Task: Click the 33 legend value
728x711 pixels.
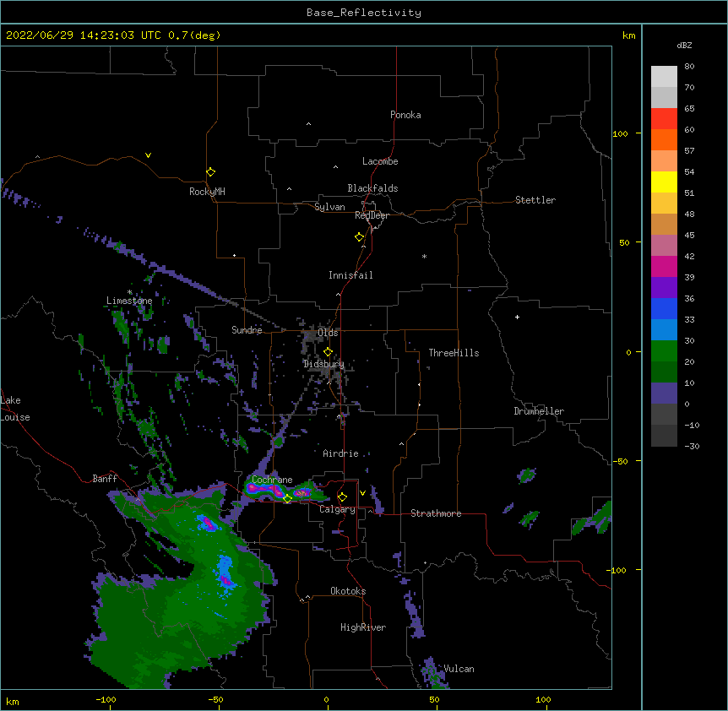Action: (689, 320)
